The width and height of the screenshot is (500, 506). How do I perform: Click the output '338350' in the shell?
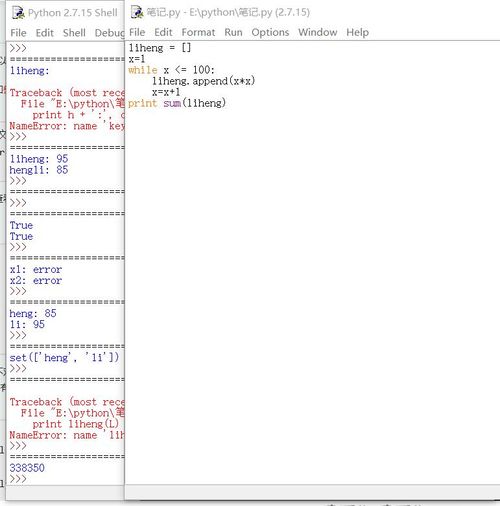click(x=27, y=468)
